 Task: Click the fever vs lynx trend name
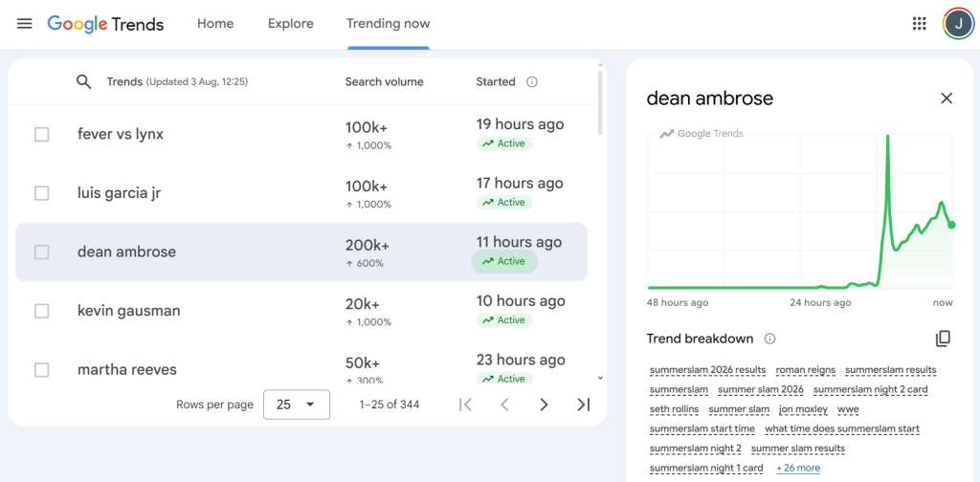(120, 134)
